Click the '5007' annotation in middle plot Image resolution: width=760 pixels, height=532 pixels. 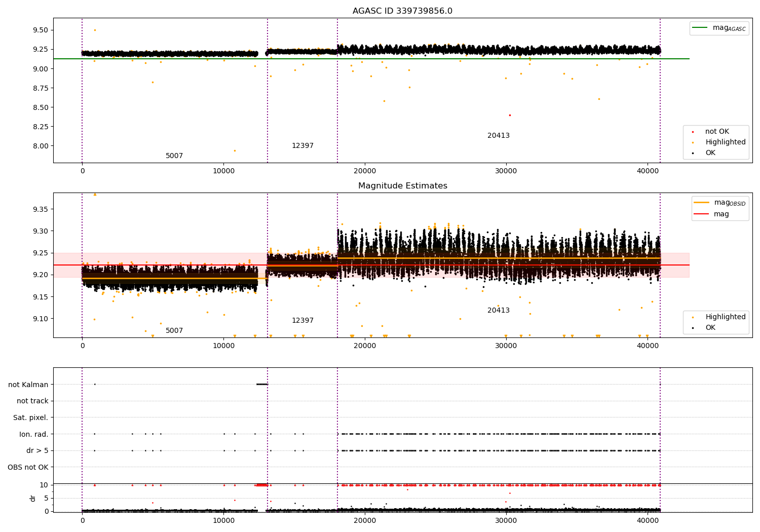(174, 331)
